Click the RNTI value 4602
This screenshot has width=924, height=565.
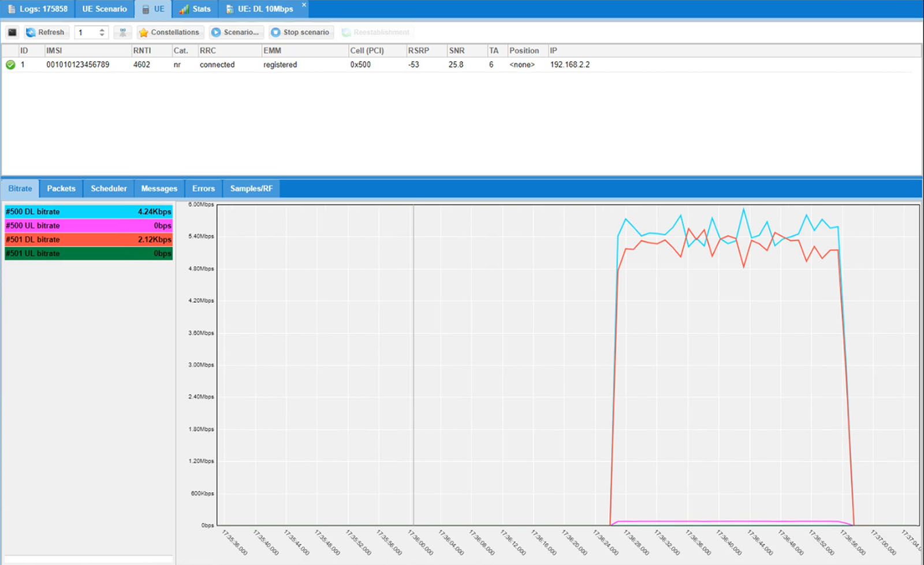(x=141, y=65)
